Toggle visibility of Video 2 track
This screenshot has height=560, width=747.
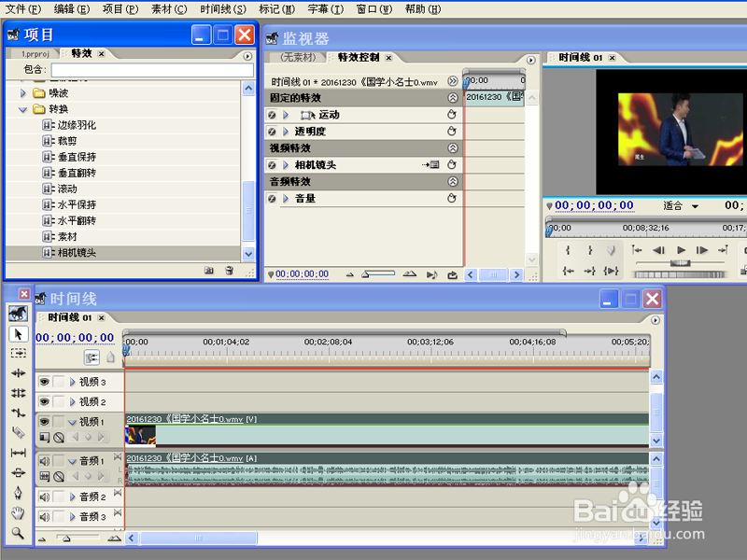coord(44,402)
